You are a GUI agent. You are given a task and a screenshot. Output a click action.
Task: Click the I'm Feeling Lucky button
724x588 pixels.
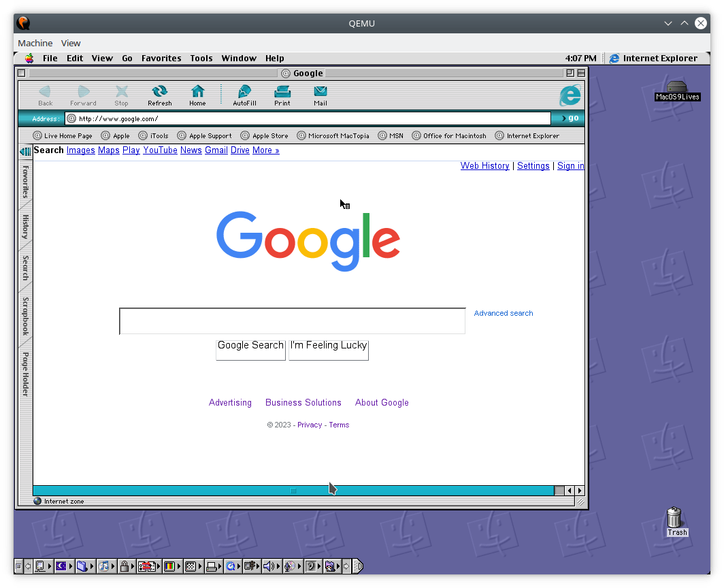tap(329, 348)
